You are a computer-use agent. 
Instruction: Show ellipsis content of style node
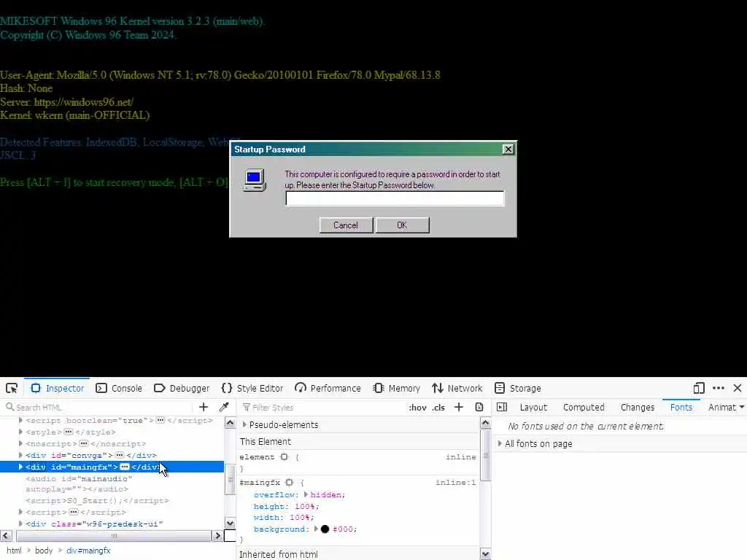69,432
